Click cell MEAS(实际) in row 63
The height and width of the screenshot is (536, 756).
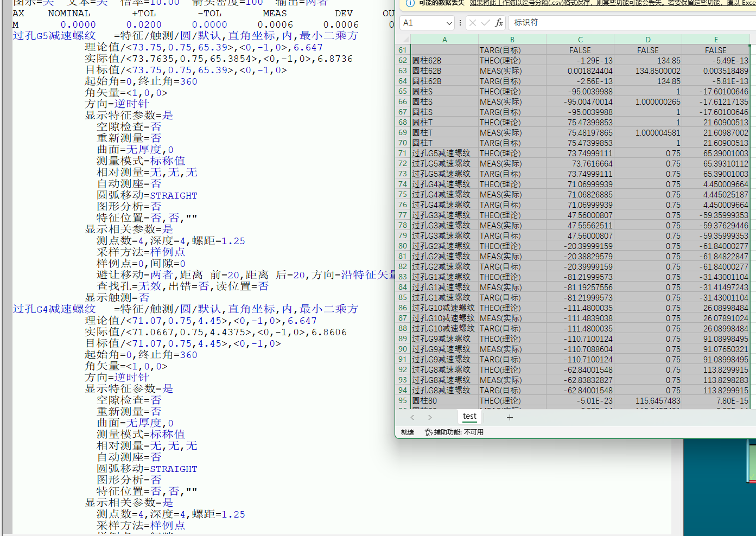(x=512, y=71)
